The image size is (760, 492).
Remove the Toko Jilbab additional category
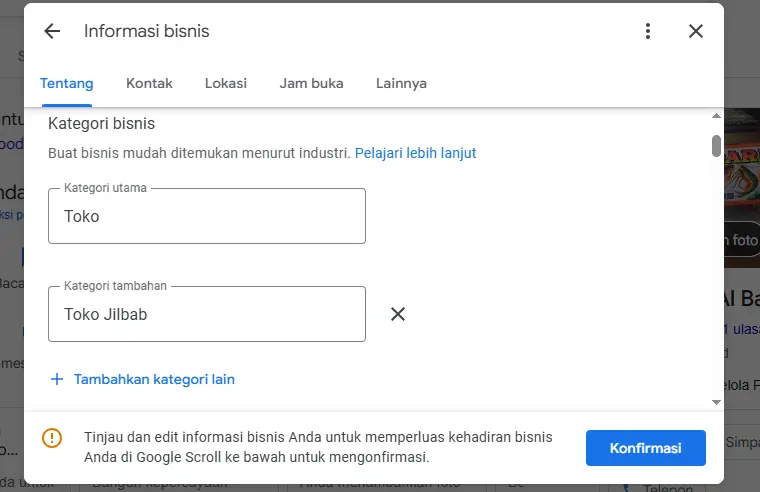pyautogui.click(x=398, y=314)
